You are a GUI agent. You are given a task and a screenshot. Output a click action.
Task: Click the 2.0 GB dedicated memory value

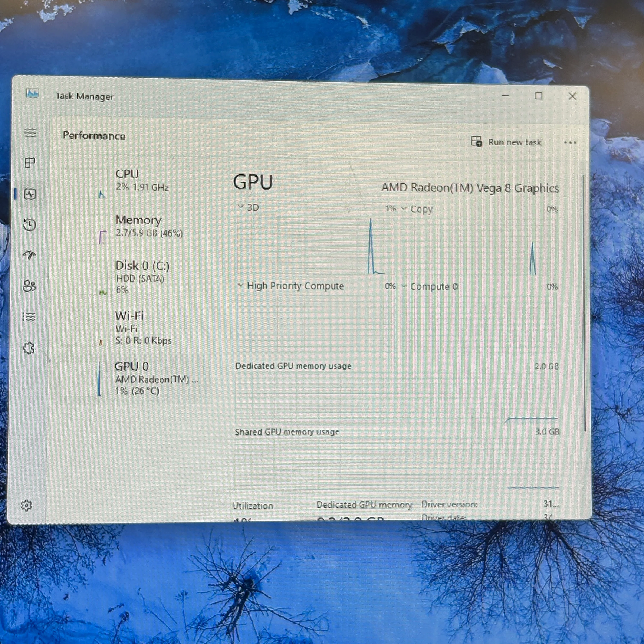tap(547, 366)
